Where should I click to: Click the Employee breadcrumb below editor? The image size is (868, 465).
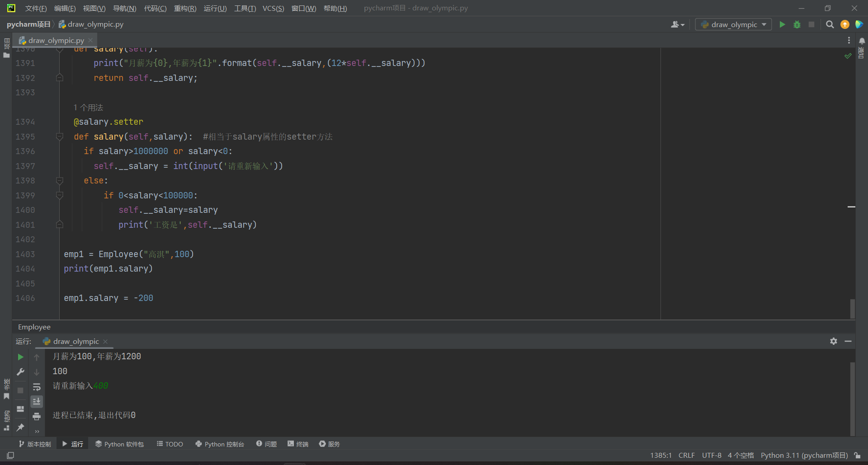[x=34, y=327]
